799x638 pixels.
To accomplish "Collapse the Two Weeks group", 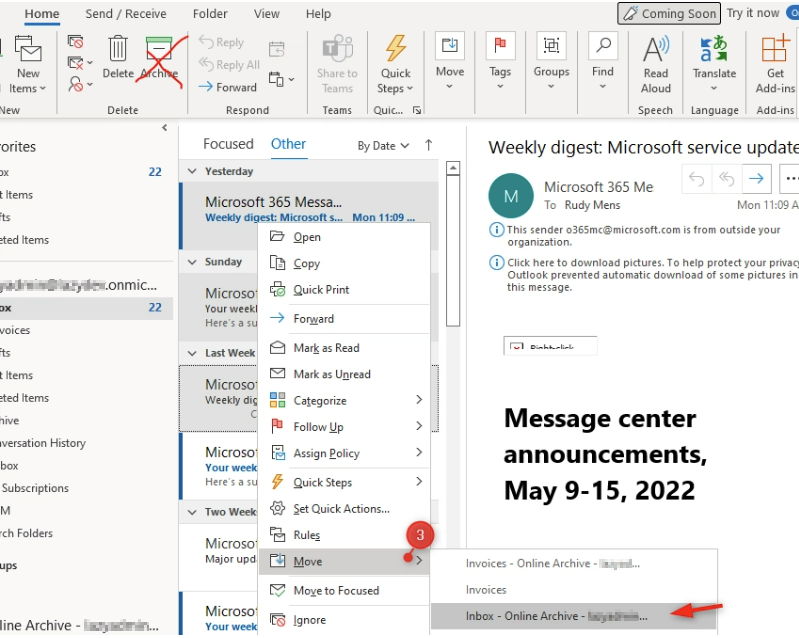I will coord(192,512).
